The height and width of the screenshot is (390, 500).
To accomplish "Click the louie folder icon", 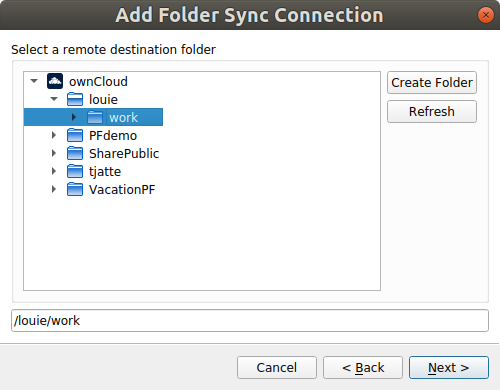I will click(x=75, y=99).
